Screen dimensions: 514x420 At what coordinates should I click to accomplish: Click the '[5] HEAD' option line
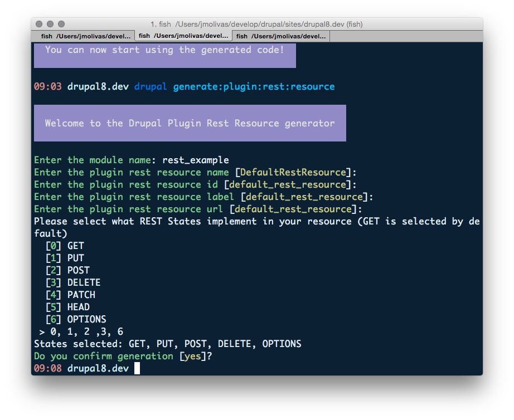pyautogui.click(x=67, y=307)
